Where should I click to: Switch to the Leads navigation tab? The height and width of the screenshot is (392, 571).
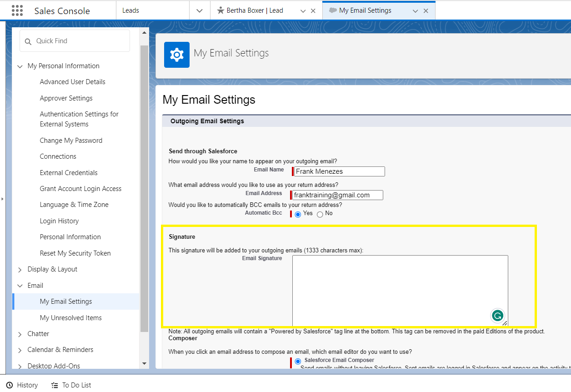[153, 10]
